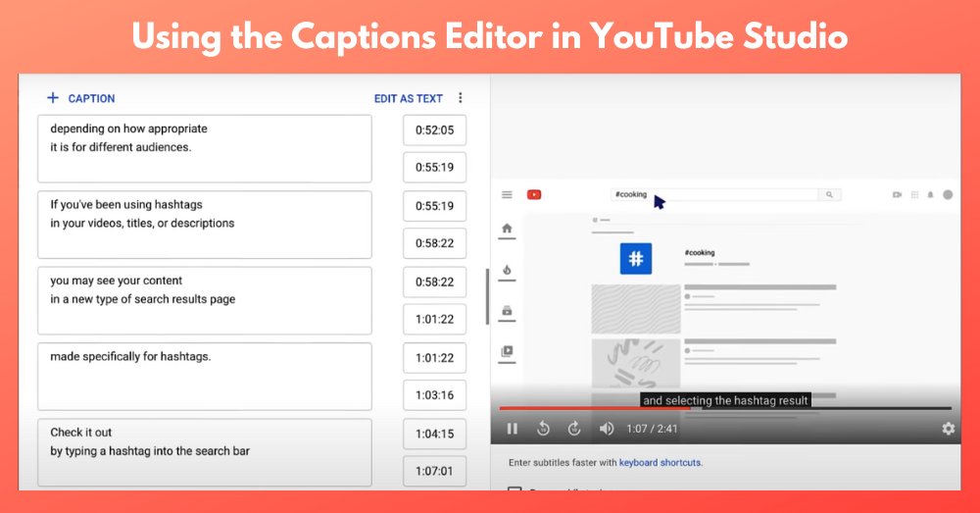Screen dimensions: 980x513
Task: Edit caption "made specifically for hashtags."
Action: 205,377
